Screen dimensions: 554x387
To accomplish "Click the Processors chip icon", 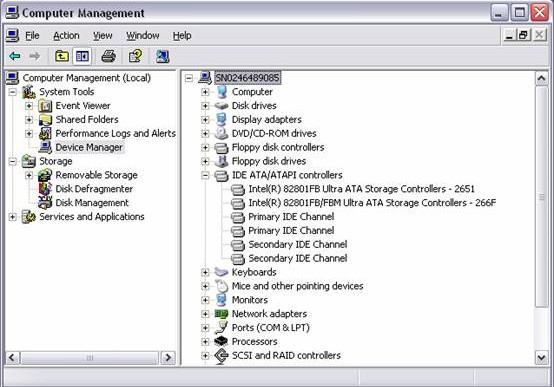I will 221,341.
